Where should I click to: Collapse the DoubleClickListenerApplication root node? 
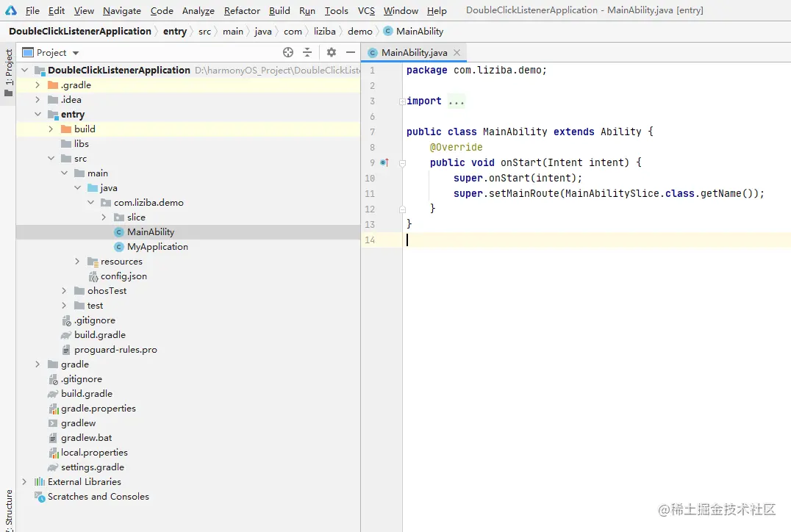tap(25, 70)
